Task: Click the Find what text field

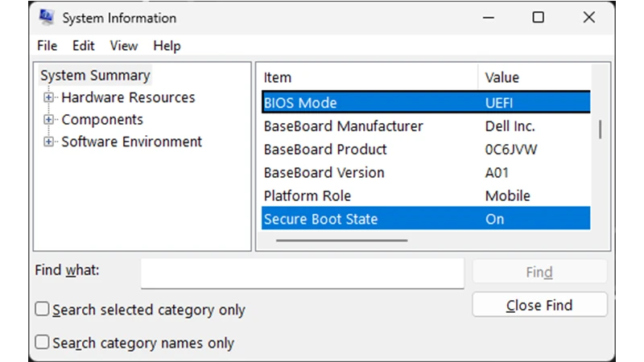Action: [302, 273]
